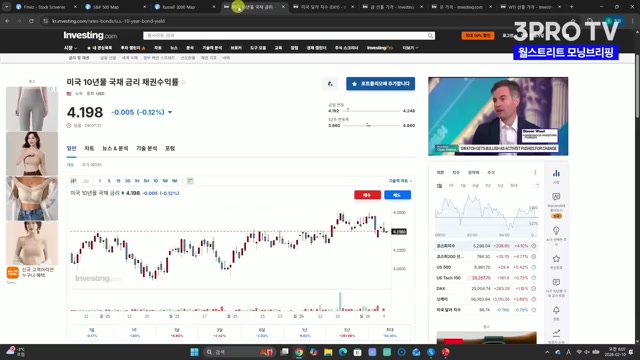Click the clock icon in KOSPI row

tap(533, 246)
